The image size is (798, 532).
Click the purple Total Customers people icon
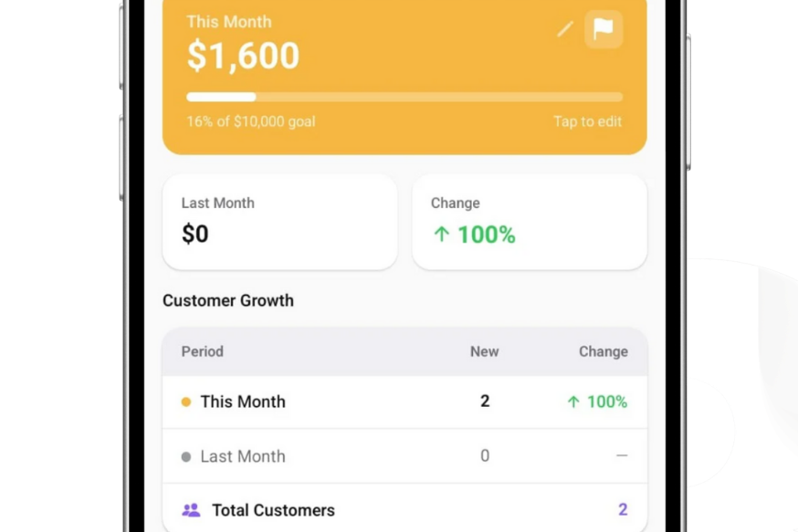[191, 510]
